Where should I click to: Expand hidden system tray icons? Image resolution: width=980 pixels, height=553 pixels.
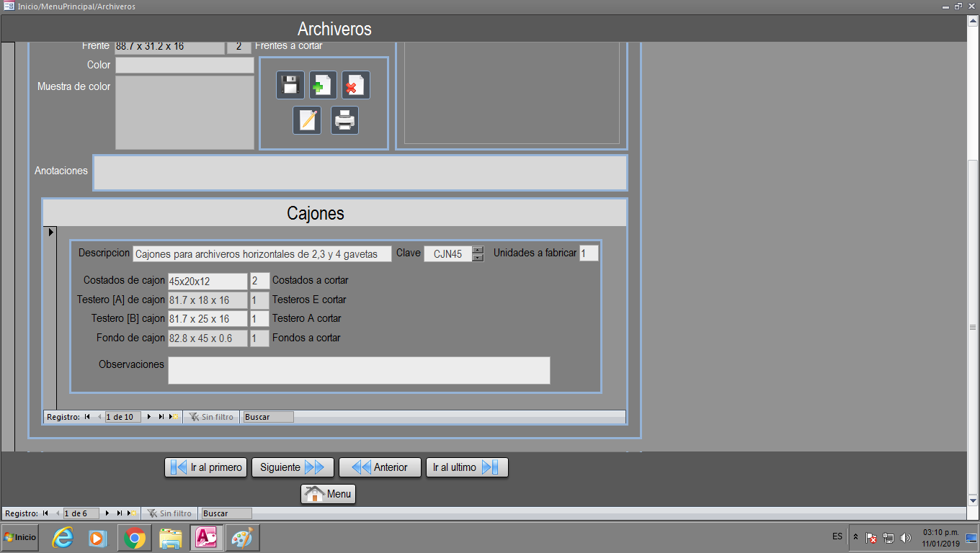(x=855, y=537)
